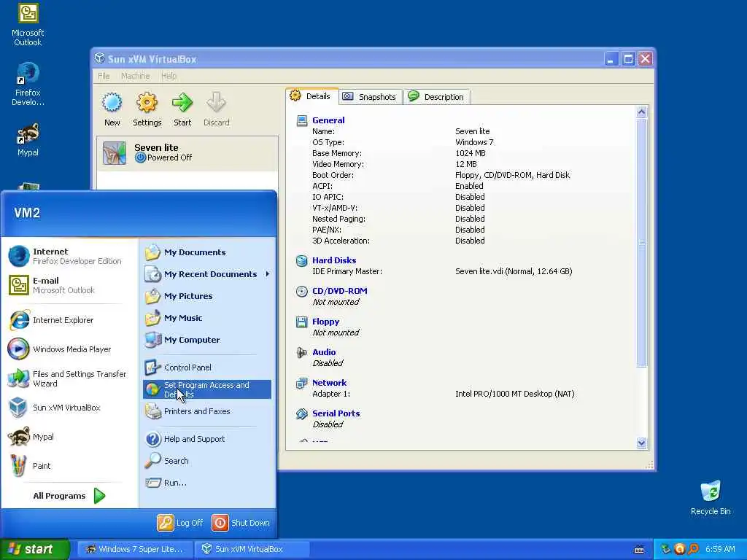Viewport: 747px width, 560px height.
Task: Open My Pictures from Start menu
Action: (207, 296)
